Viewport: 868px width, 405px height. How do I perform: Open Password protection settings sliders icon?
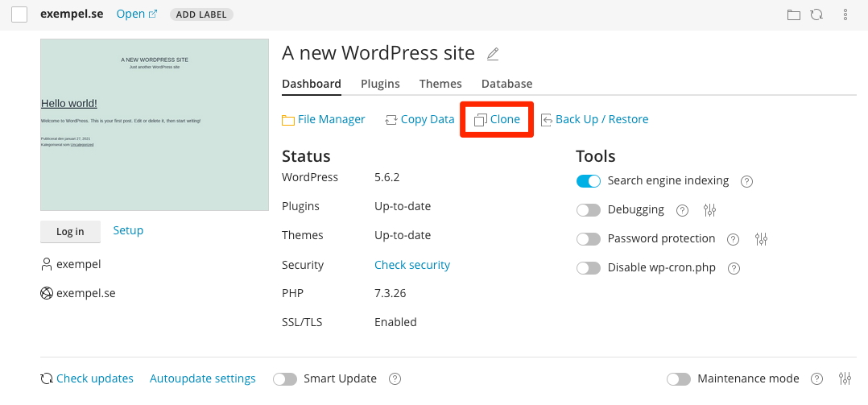pyautogui.click(x=762, y=239)
